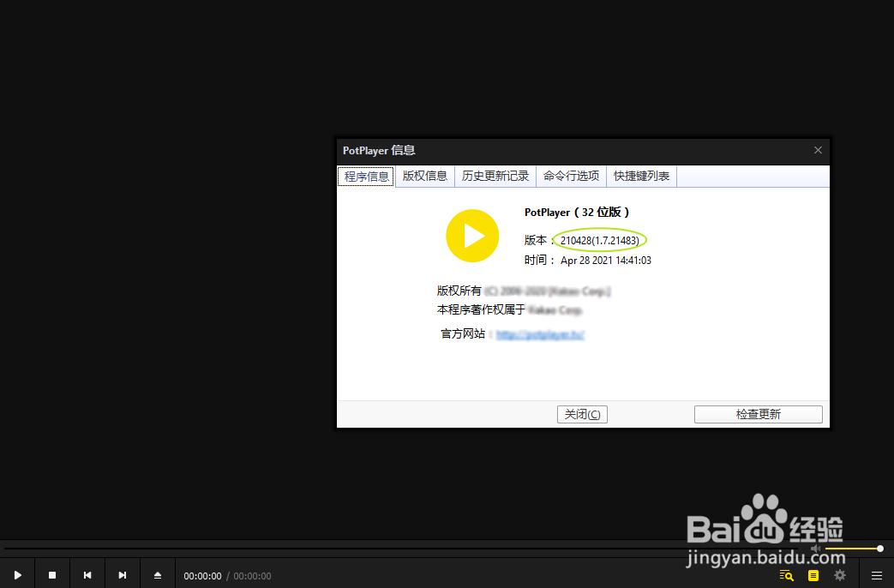Click the 版权所有 label
Viewport: 894px width, 588px height.
tap(459, 291)
